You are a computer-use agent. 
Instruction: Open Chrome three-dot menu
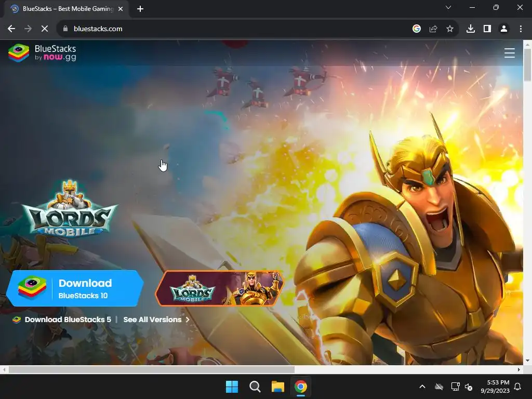point(521,29)
